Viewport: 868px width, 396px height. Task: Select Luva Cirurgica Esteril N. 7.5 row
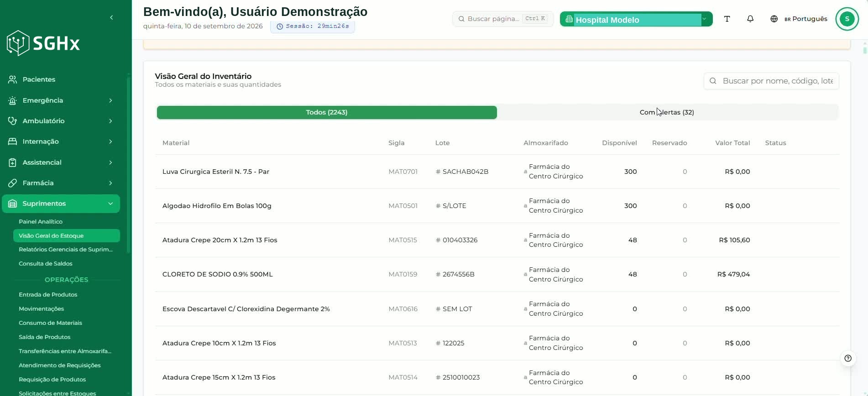(x=497, y=172)
